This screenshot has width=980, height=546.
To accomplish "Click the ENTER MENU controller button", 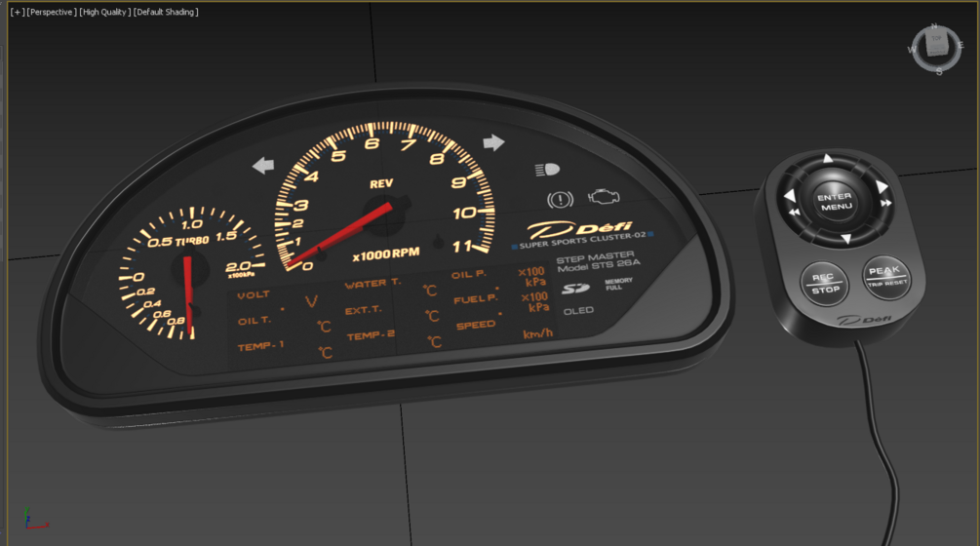I will point(836,201).
